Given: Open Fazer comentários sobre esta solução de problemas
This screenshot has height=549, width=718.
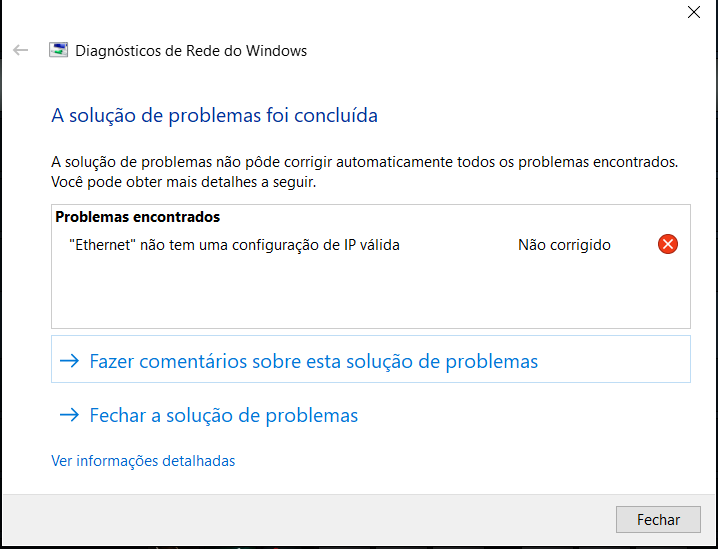Looking at the screenshot, I should click(370, 359).
